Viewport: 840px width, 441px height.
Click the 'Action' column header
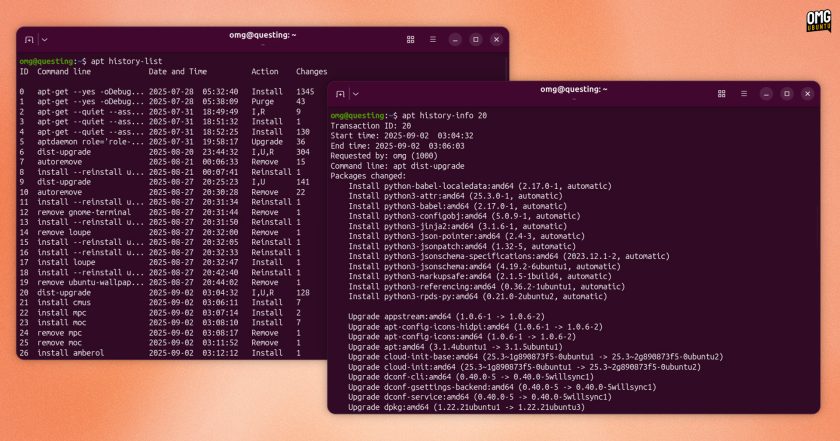[x=265, y=71]
